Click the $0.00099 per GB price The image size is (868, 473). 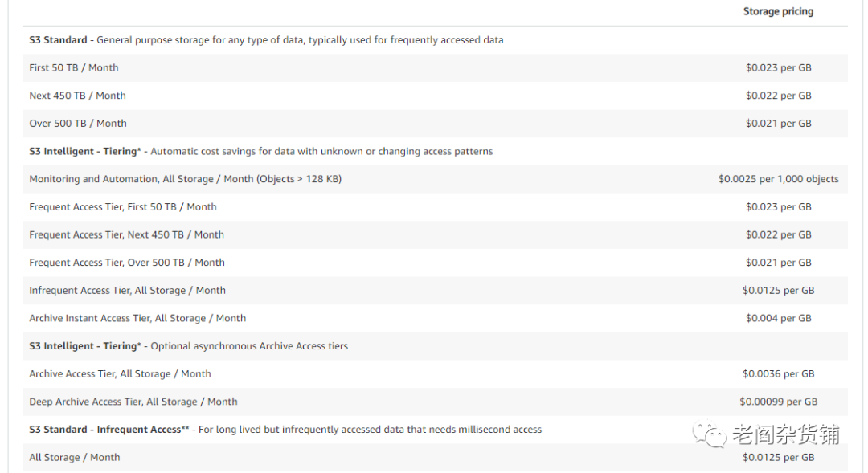pyautogui.click(x=778, y=402)
